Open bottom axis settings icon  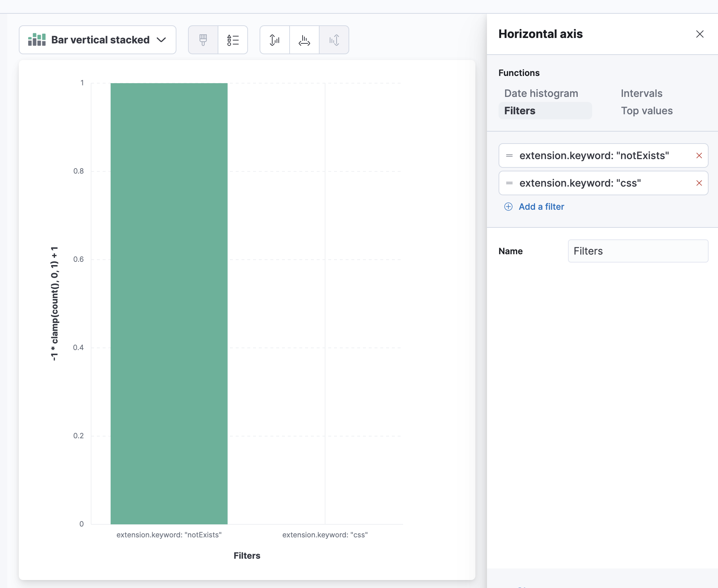click(304, 40)
